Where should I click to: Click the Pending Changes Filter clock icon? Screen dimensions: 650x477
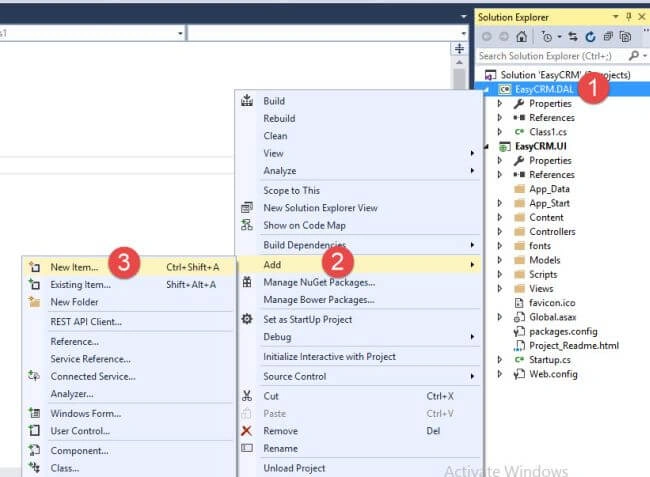[547, 37]
